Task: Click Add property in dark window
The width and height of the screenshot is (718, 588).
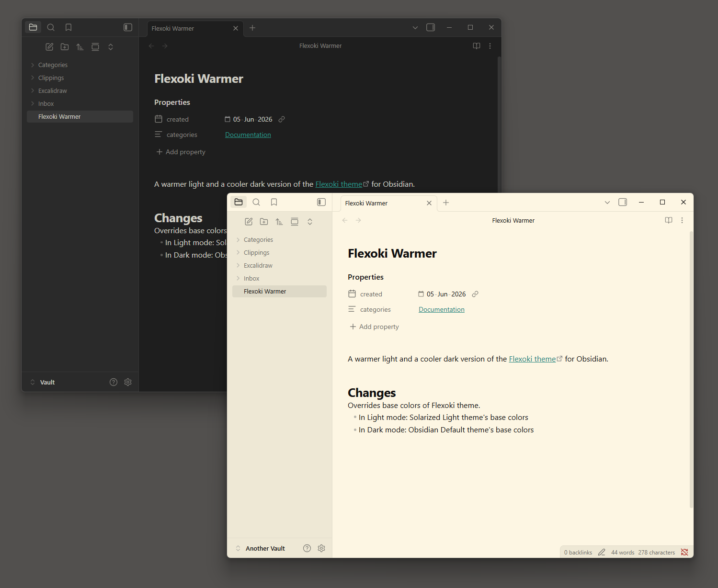Action: pyautogui.click(x=181, y=152)
